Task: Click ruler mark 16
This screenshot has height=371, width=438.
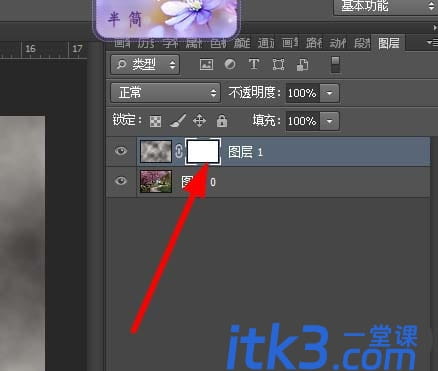Action: pyautogui.click(x=30, y=49)
